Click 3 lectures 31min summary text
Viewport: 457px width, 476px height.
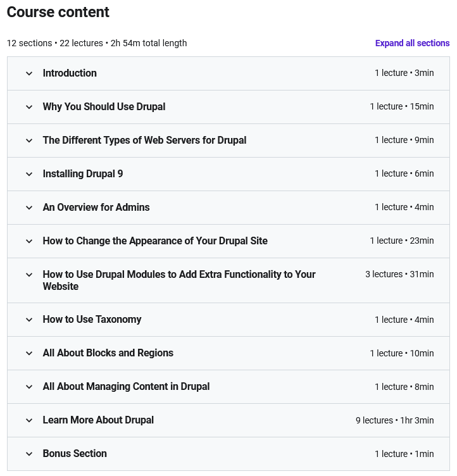tap(399, 274)
